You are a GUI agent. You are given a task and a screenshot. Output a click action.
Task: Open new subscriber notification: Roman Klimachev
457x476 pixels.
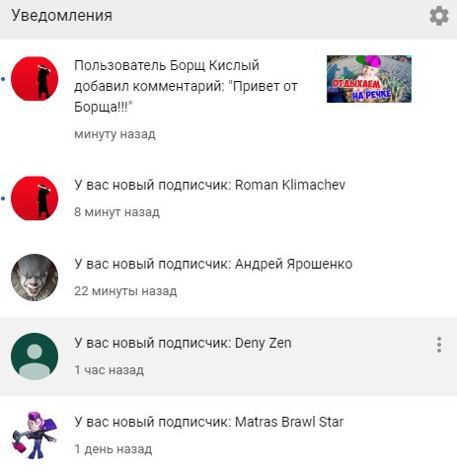click(x=228, y=198)
